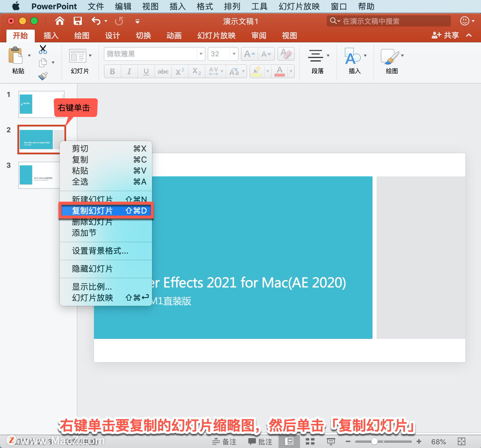
Task: Toggle strikethrough formatting
Action: (x=163, y=71)
